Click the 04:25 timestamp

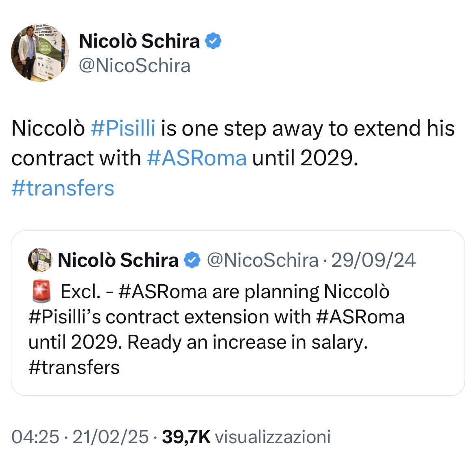pyautogui.click(x=35, y=437)
